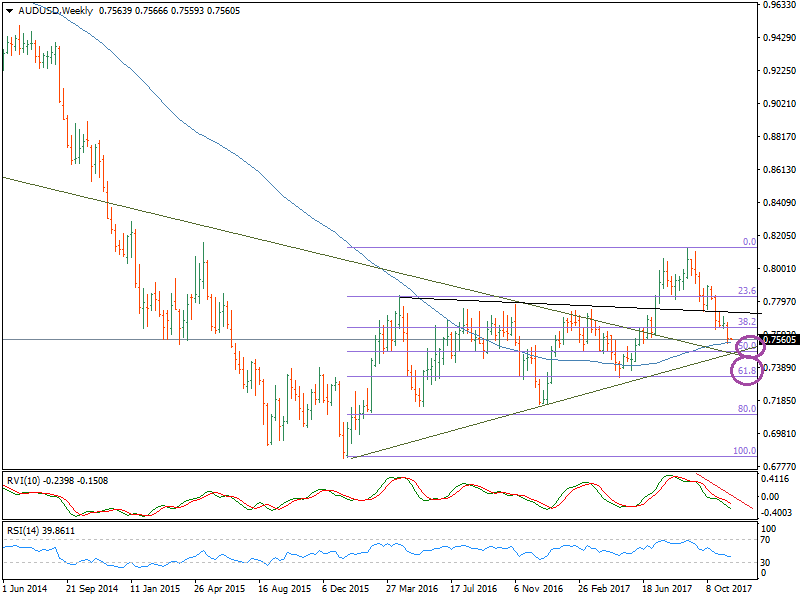Click the 26 Apr 2015 date label
This screenshot has height=600, width=800.
[x=219, y=589]
